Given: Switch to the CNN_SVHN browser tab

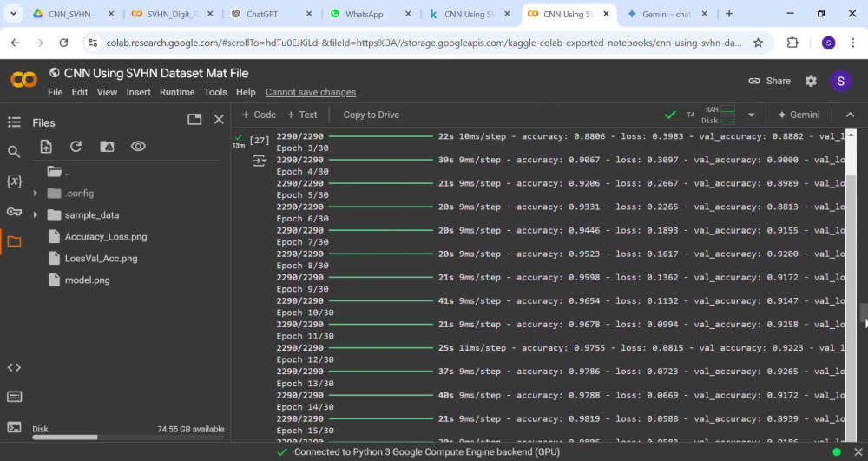Looking at the screenshot, I should click(x=72, y=14).
